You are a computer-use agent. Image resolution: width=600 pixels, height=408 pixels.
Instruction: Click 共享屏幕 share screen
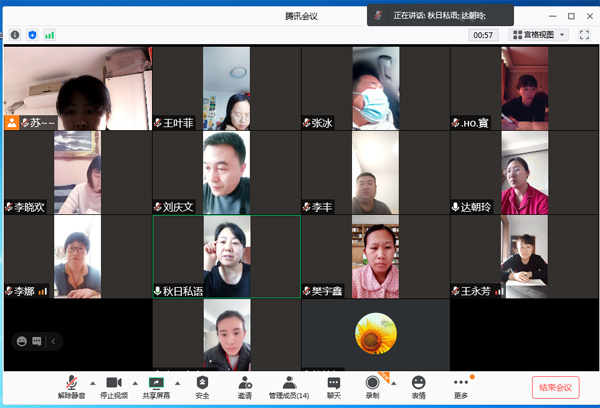point(156,386)
